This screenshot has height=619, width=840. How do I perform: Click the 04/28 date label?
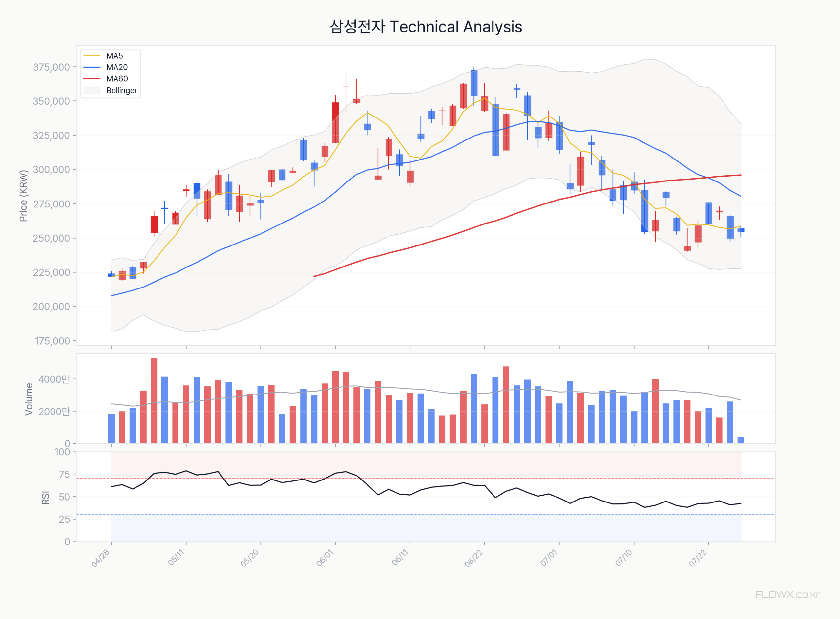[100, 558]
